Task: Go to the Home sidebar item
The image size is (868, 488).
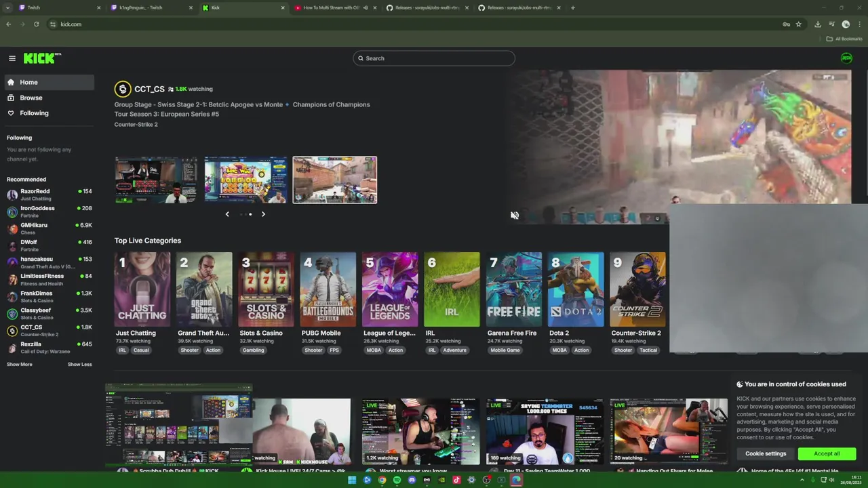Action: point(50,82)
